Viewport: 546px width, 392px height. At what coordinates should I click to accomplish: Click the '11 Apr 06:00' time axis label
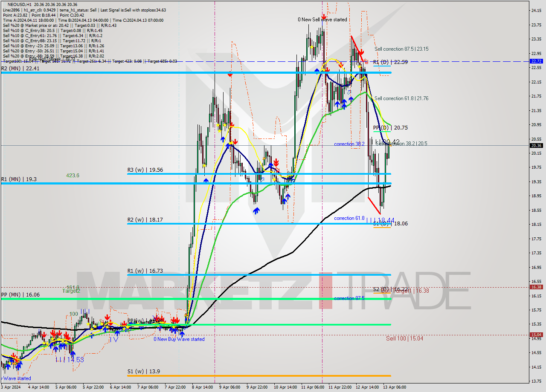[x=313, y=387]
